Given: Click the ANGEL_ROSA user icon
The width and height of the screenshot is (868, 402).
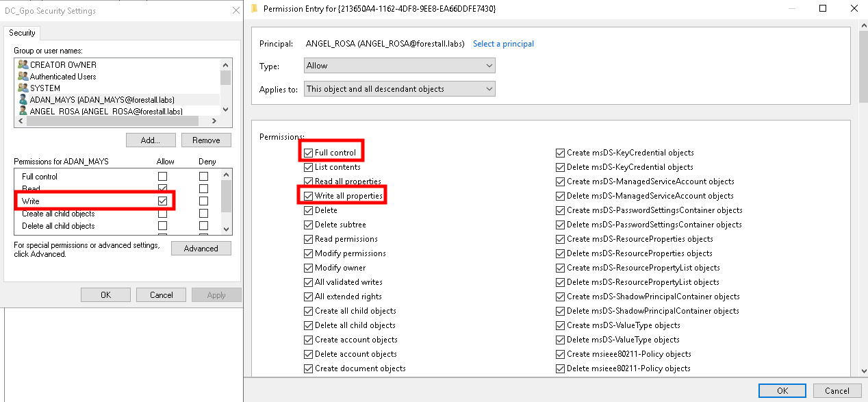Looking at the screenshot, I should pyautogui.click(x=23, y=111).
